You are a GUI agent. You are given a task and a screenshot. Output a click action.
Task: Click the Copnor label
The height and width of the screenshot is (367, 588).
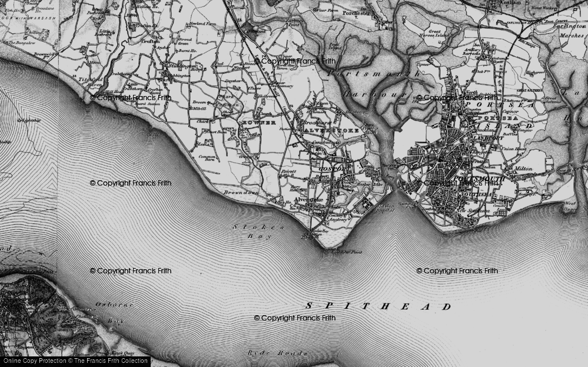510,111
